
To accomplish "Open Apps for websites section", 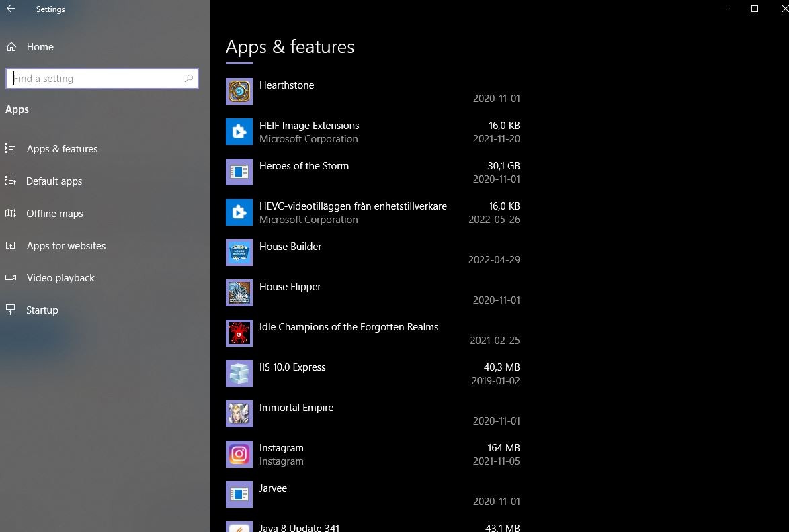I will (x=66, y=245).
